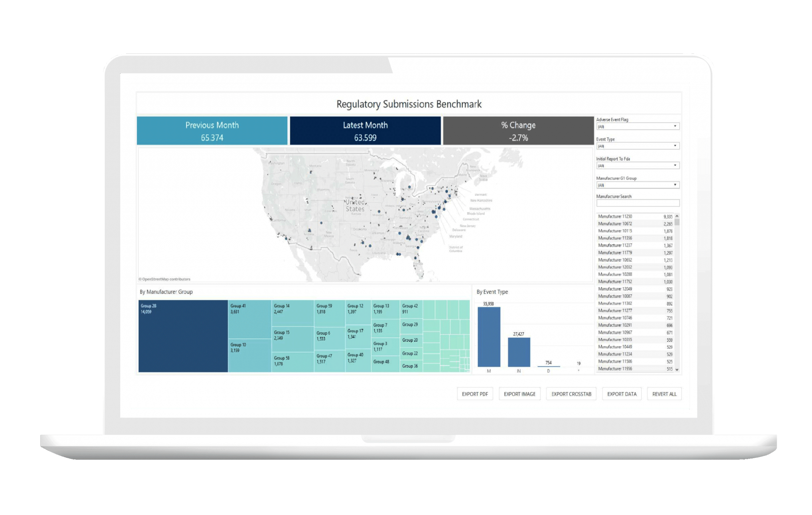Screen dimensions: 812x515
Task: Select the Group 22 treemap block
Action: [x=412, y=354]
